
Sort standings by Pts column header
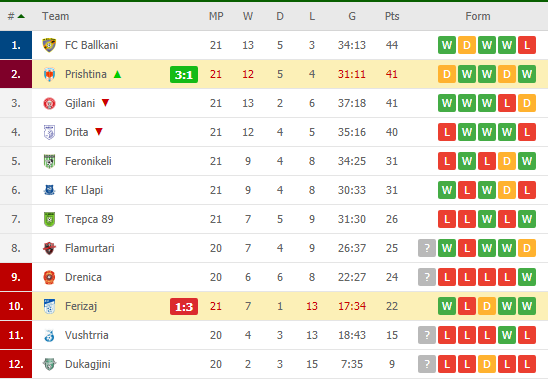pyautogui.click(x=392, y=16)
